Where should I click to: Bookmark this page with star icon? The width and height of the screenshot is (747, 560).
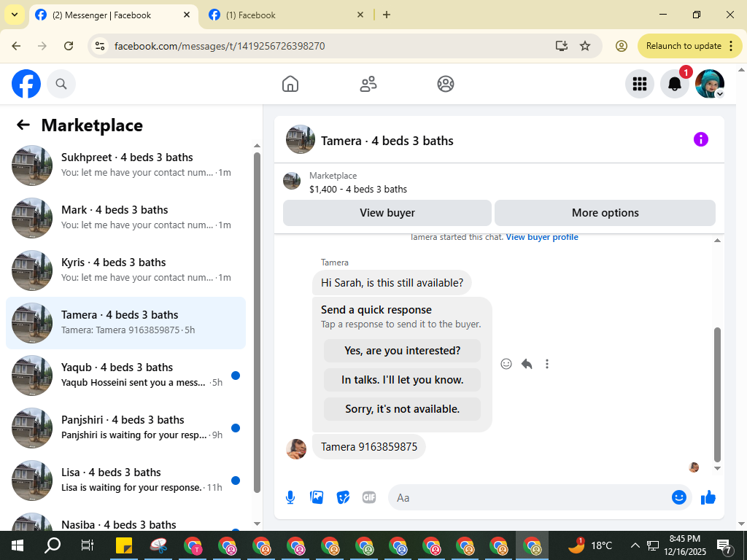585,46
